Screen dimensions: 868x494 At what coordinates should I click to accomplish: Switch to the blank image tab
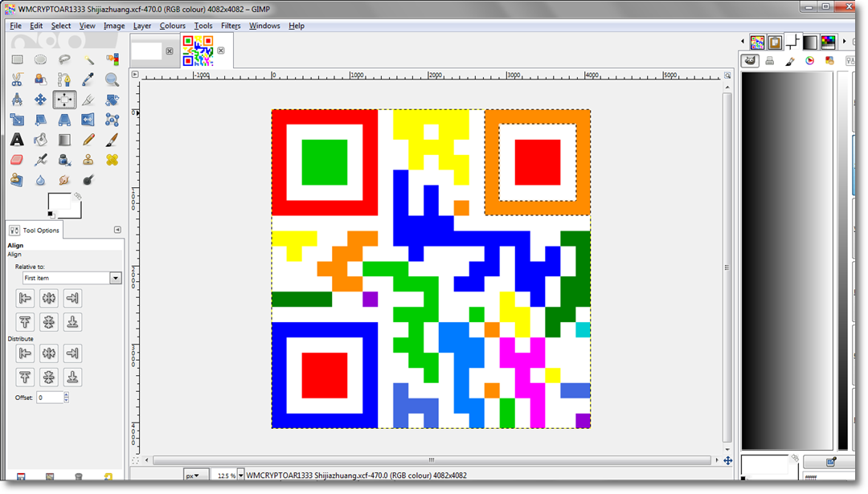tap(147, 51)
